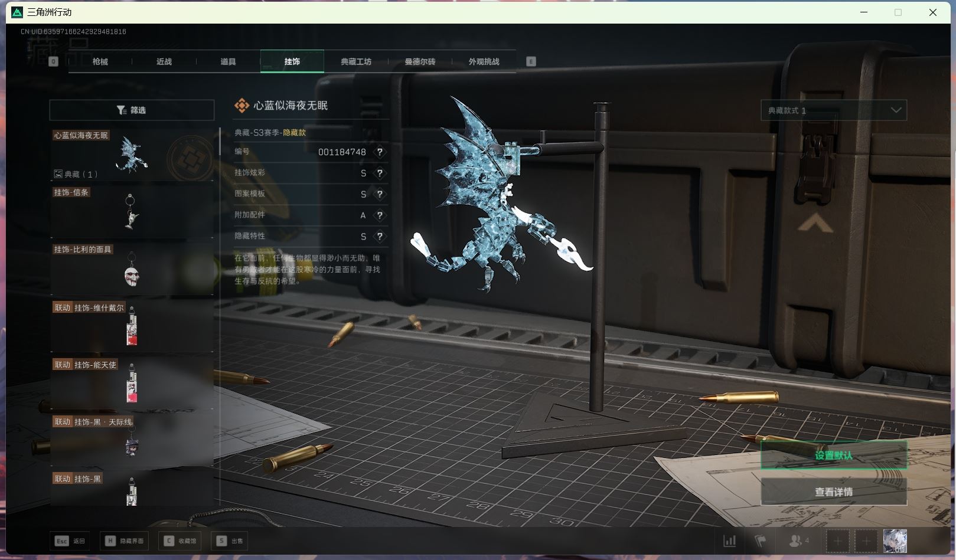Viewport: 956px width, 560px height.
Task: Click the player avatar thumbnail at bottom right
Action: pos(895,540)
